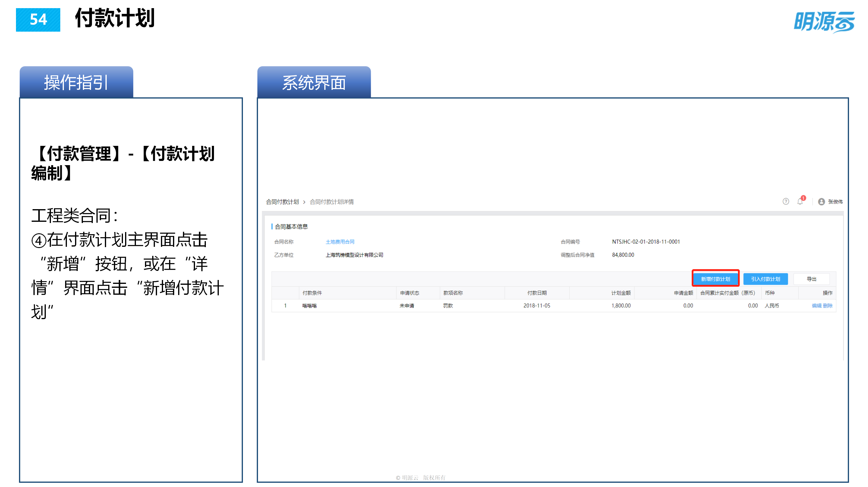Click the 系统界面 panel header tab
868x487 pixels.
pos(314,82)
